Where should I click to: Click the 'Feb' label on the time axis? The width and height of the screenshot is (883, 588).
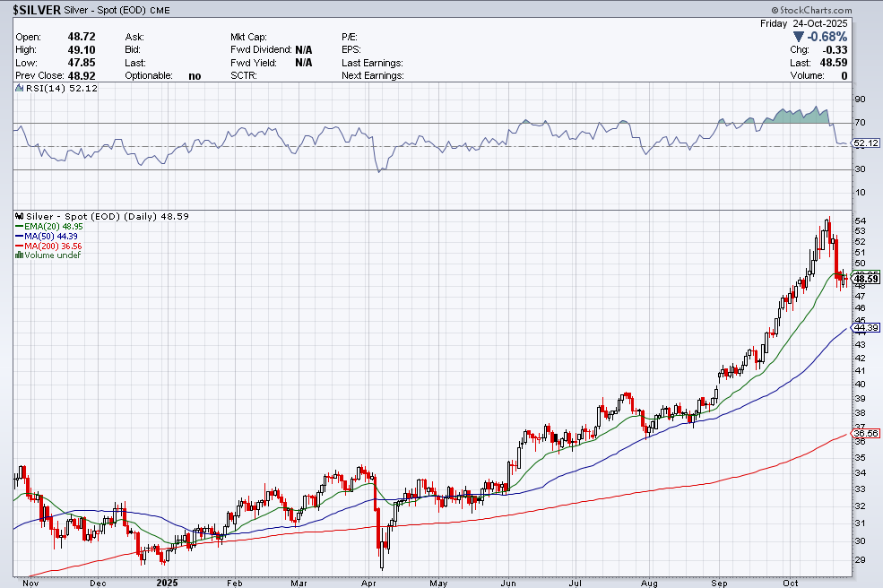click(x=235, y=583)
